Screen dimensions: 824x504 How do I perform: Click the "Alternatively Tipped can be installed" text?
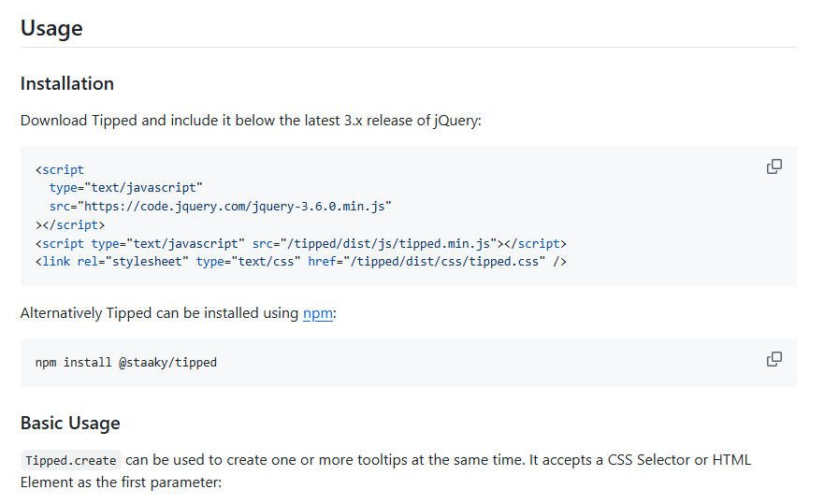point(159,313)
